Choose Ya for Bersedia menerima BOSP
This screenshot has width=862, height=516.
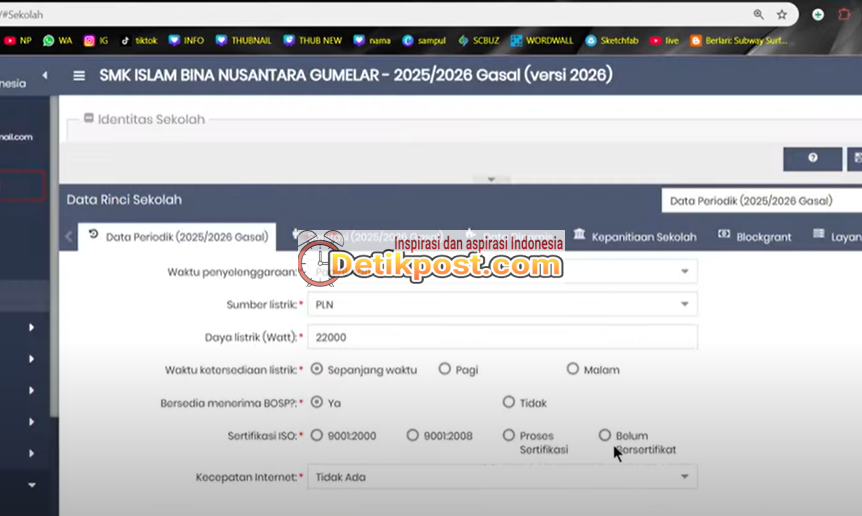coord(317,402)
